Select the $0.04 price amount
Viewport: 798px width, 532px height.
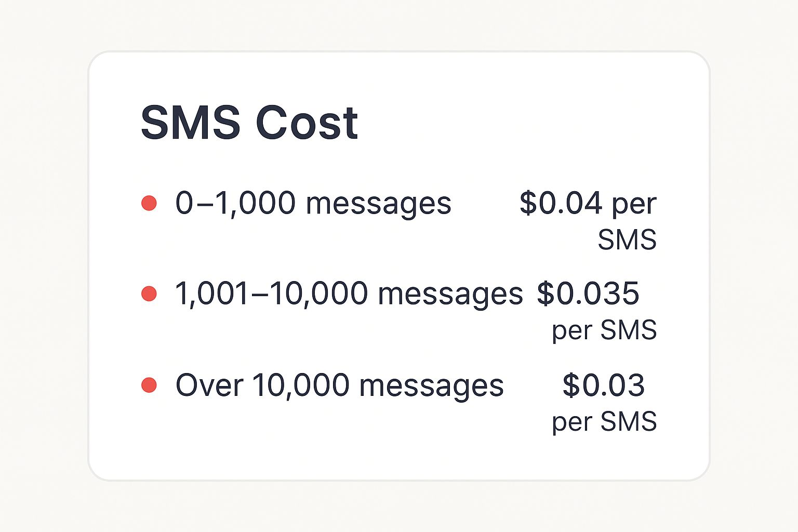561,203
